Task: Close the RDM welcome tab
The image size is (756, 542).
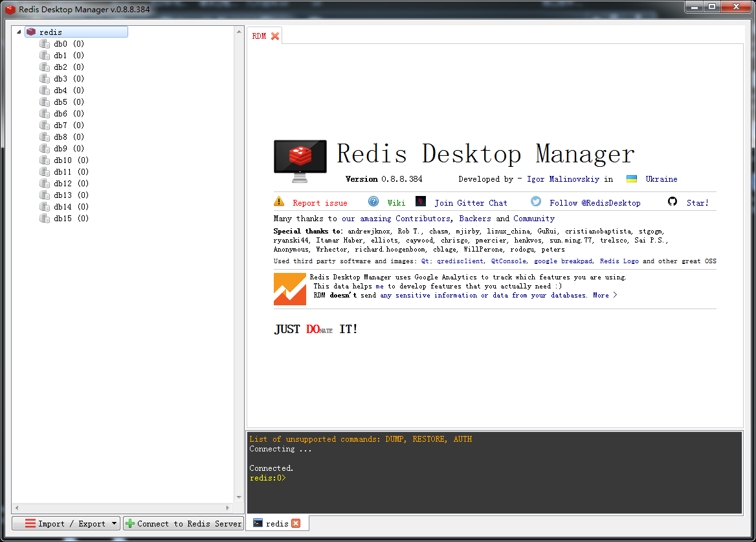Action: click(275, 36)
